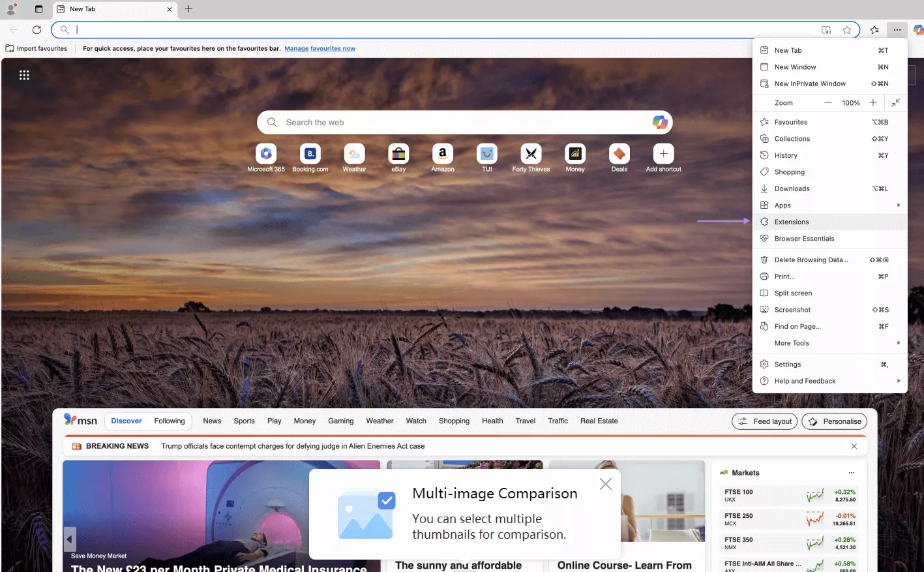The image size is (924, 572).
Task: Open the app launcher waffle icon
Action: click(24, 75)
